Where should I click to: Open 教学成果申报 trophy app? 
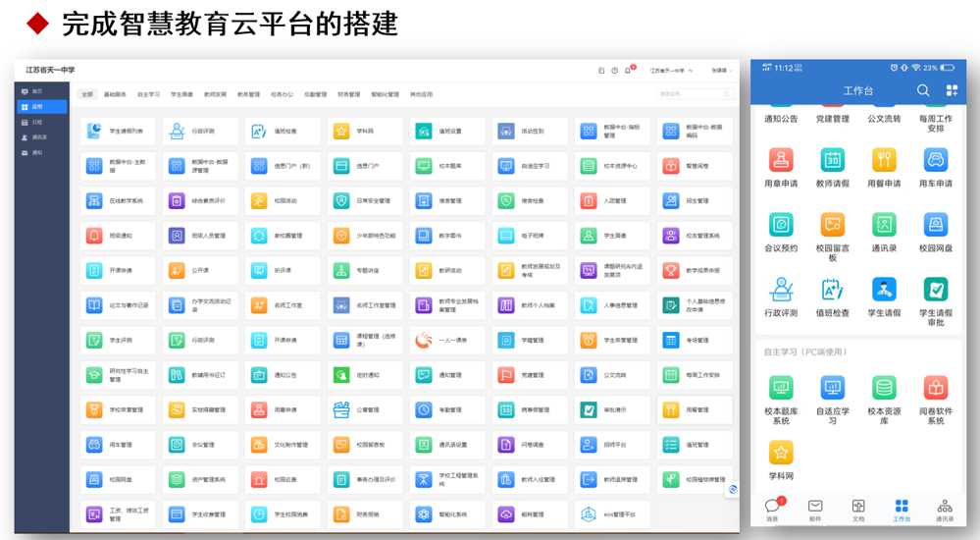[695, 270]
